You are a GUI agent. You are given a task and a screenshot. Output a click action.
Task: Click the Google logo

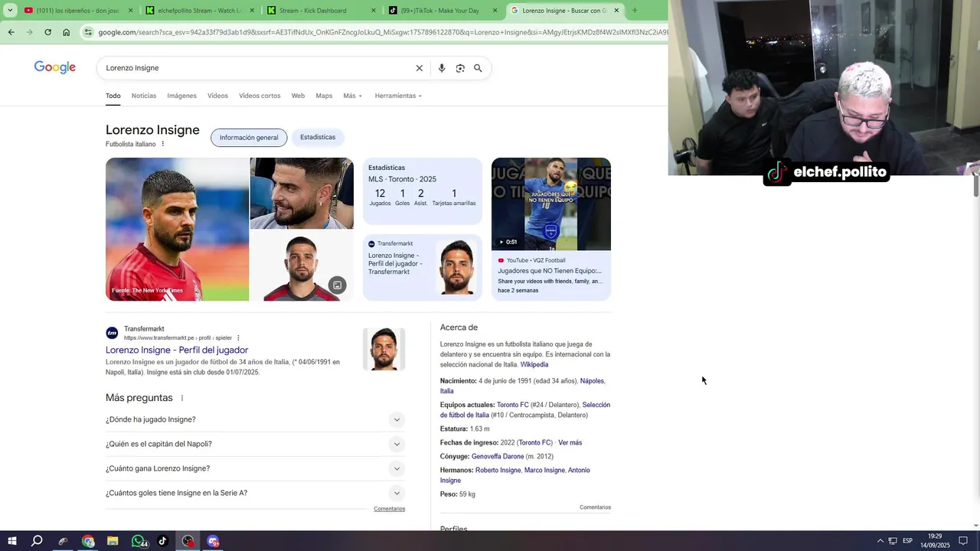[x=55, y=67]
